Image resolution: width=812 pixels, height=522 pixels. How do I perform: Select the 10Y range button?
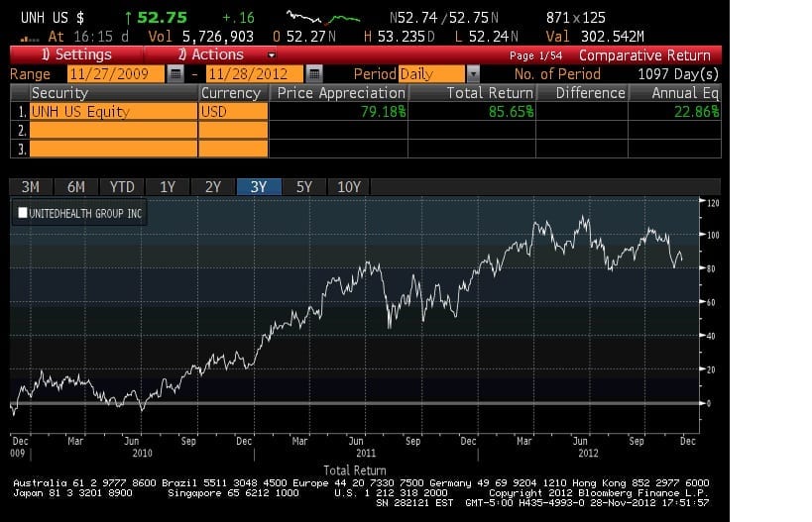coord(349,187)
